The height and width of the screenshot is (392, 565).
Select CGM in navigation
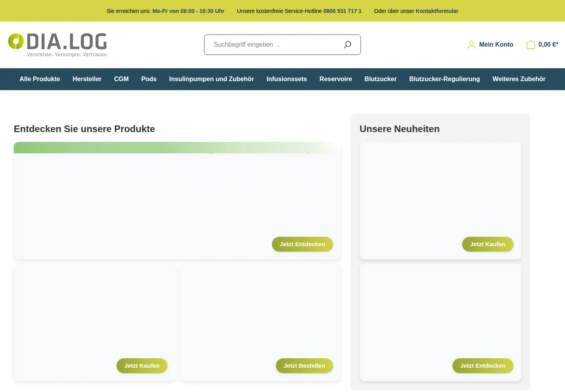(x=121, y=79)
